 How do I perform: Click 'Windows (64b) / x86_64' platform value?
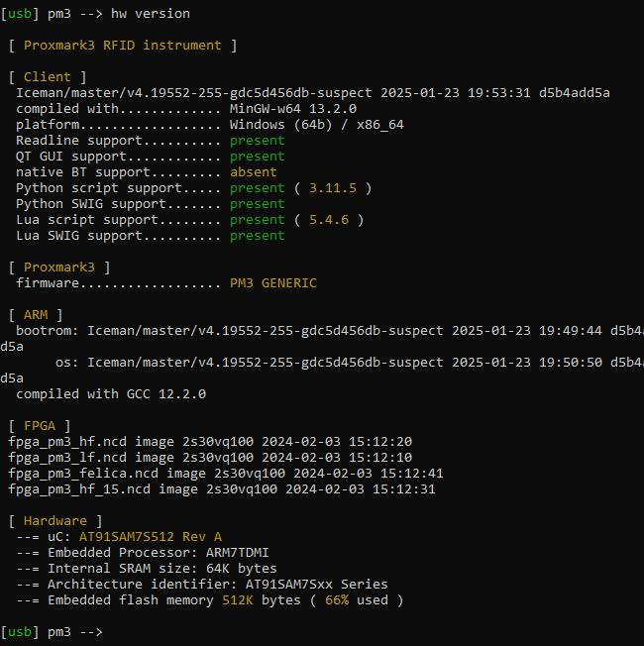(316, 125)
